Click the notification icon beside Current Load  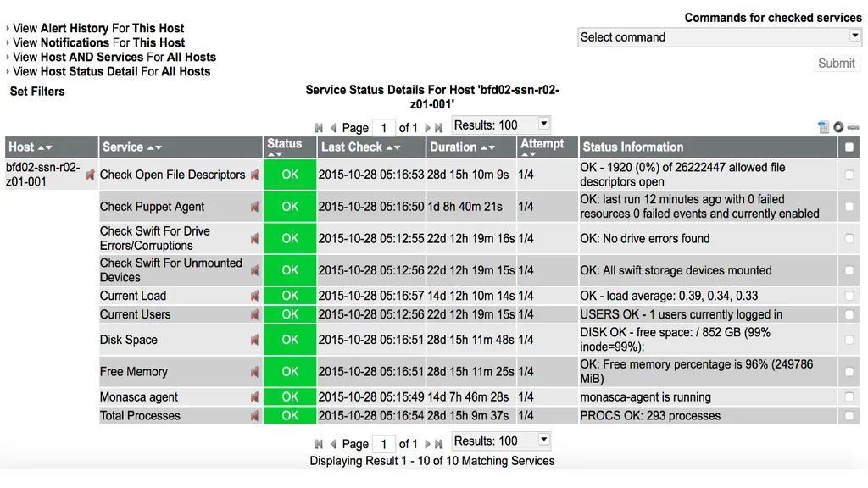pos(254,296)
